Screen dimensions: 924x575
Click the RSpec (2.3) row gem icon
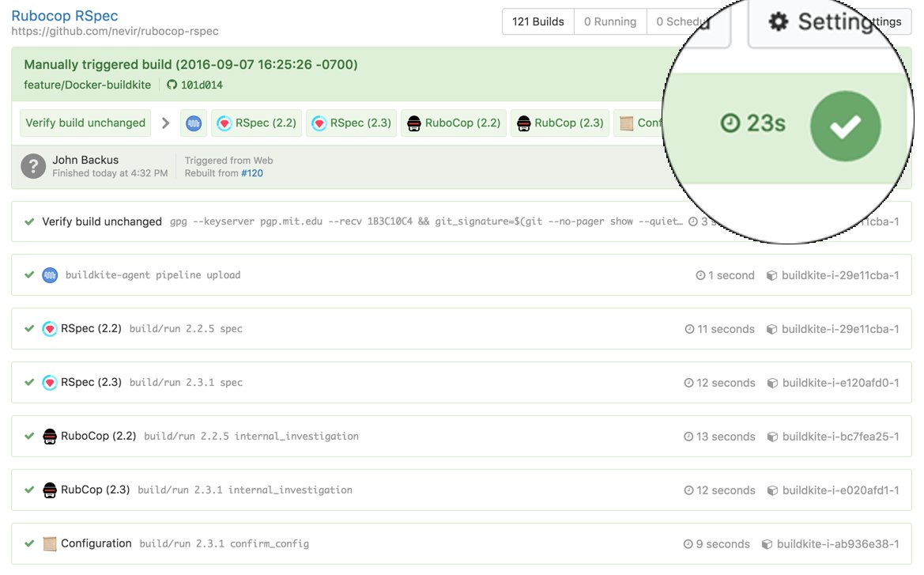click(x=50, y=383)
